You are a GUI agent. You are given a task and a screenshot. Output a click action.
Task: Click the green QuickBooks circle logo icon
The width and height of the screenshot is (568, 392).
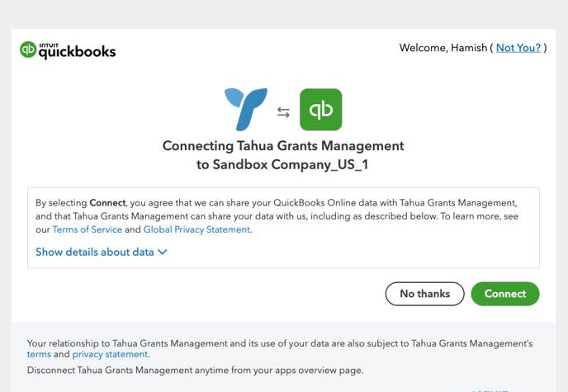click(28, 50)
